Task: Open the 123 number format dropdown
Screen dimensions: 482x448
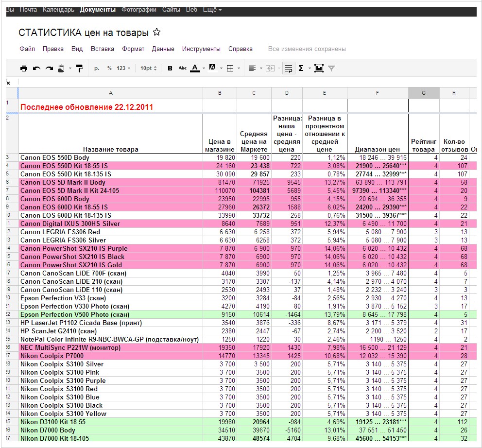Action: click(123, 68)
